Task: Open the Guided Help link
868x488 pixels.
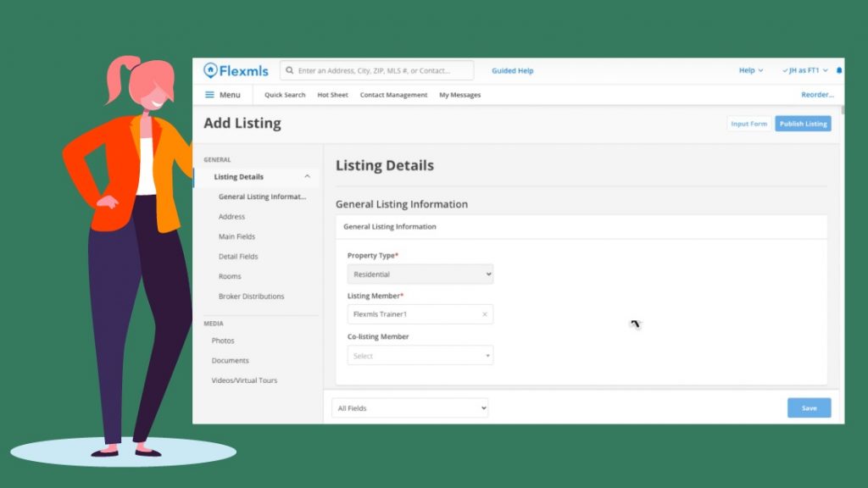Action: [x=513, y=71]
